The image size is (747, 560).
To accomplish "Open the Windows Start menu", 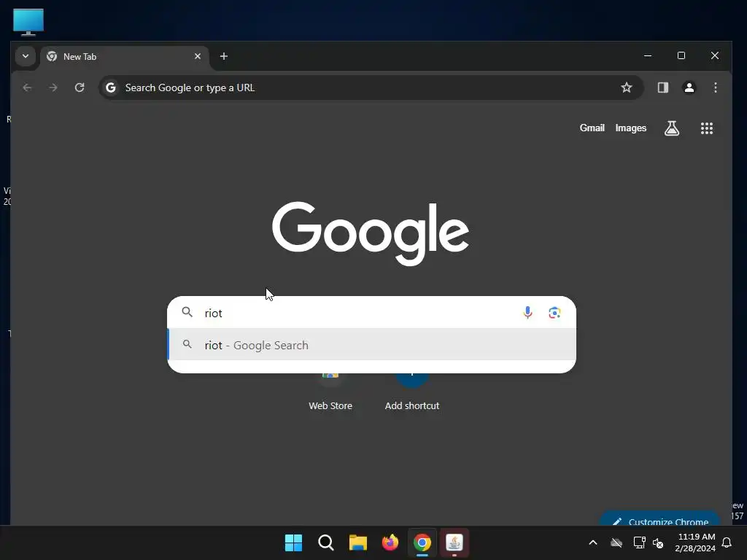I will [293, 542].
